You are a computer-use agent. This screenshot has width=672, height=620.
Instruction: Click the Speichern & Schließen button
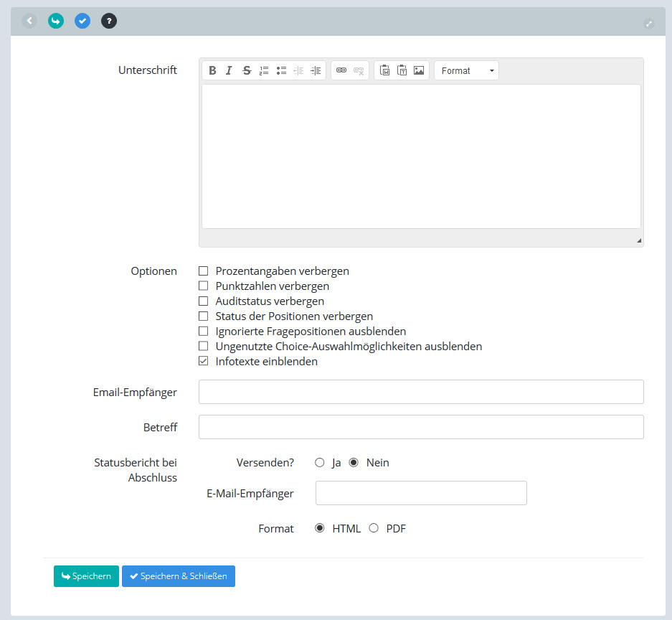point(179,576)
